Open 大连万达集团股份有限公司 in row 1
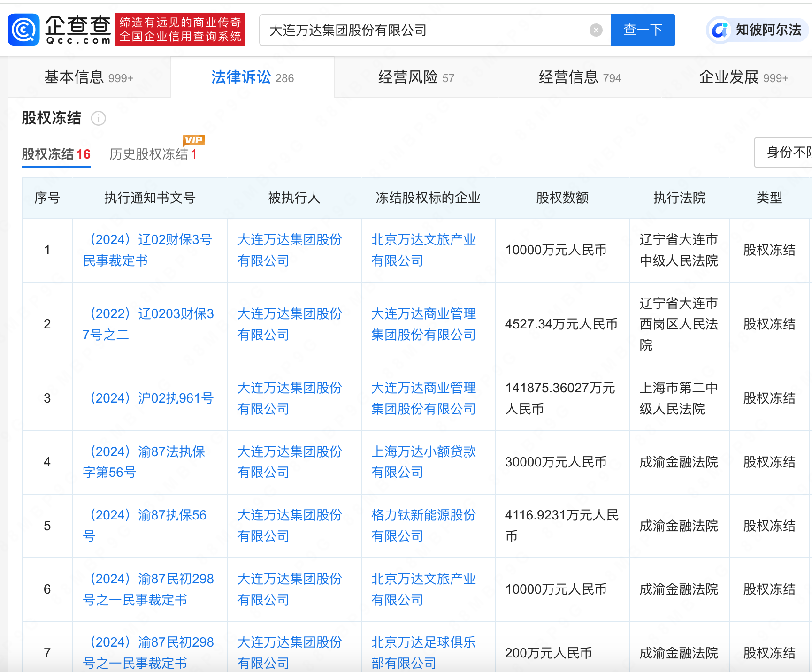This screenshot has height=672, width=812. point(290,250)
